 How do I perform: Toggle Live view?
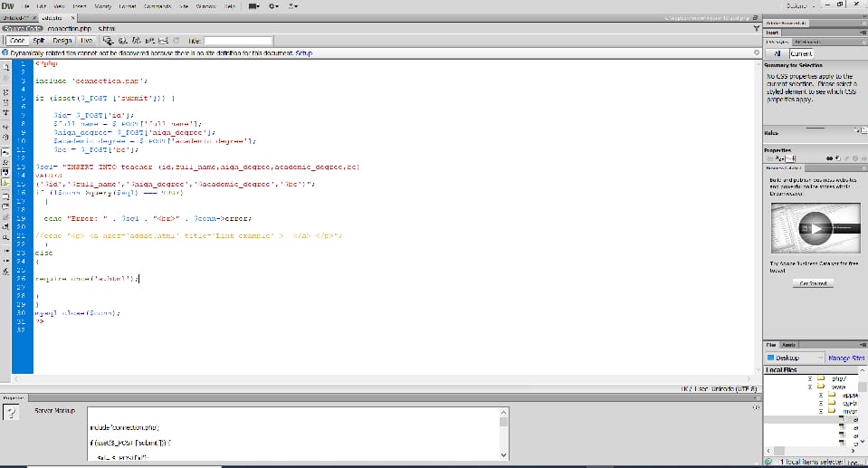pyautogui.click(x=86, y=41)
